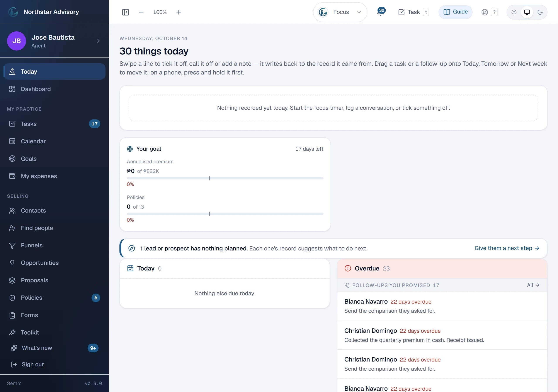Screen dimensions: 558x392
Task: Zoom out with the minus icon
Action: click(141, 12)
